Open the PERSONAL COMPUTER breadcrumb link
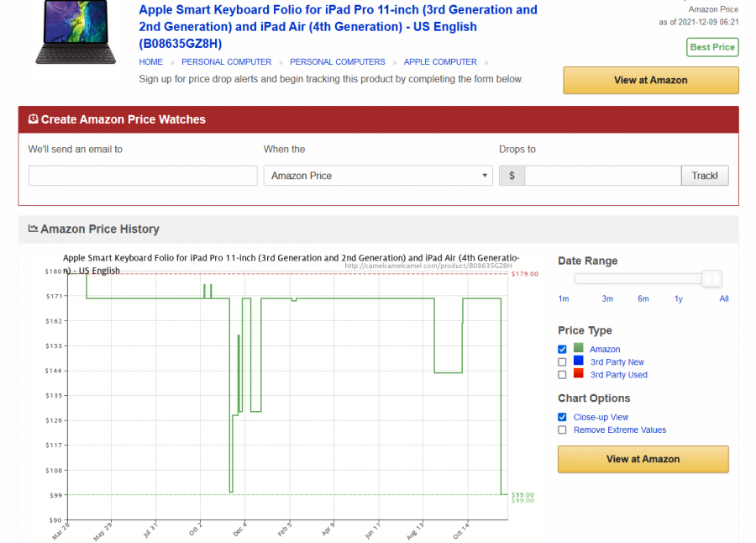Screen dimensions: 756x543 226,62
